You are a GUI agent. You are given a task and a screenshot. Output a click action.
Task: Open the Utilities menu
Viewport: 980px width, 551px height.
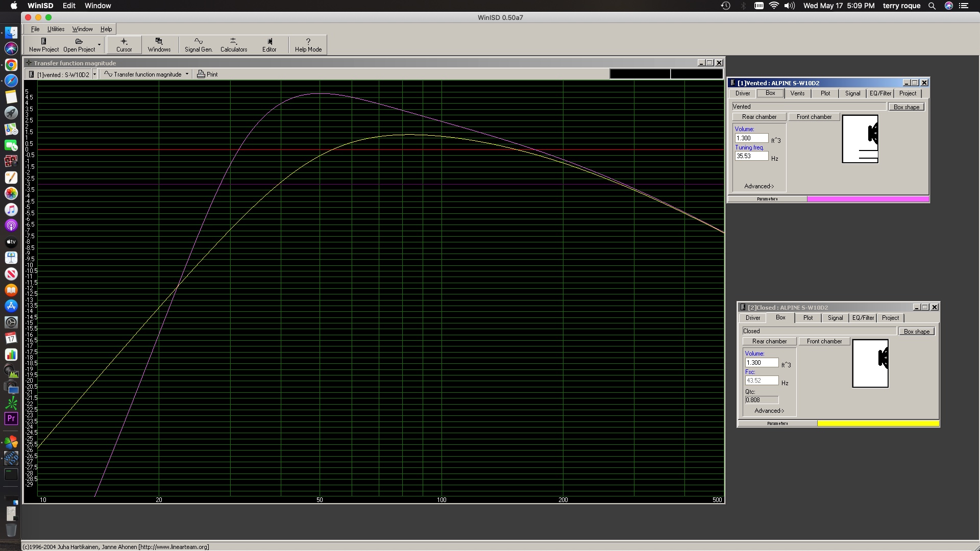point(56,29)
